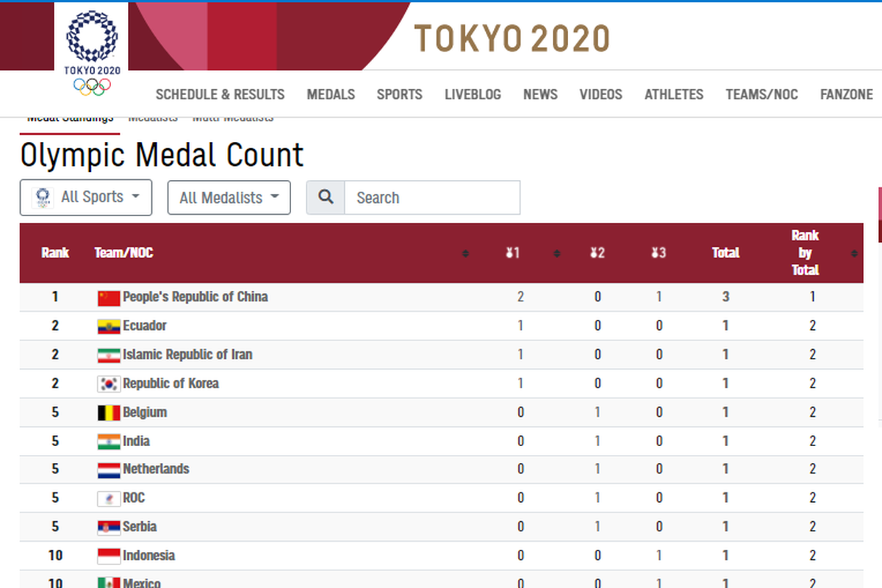Click into the Search input field

click(x=432, y=198)
